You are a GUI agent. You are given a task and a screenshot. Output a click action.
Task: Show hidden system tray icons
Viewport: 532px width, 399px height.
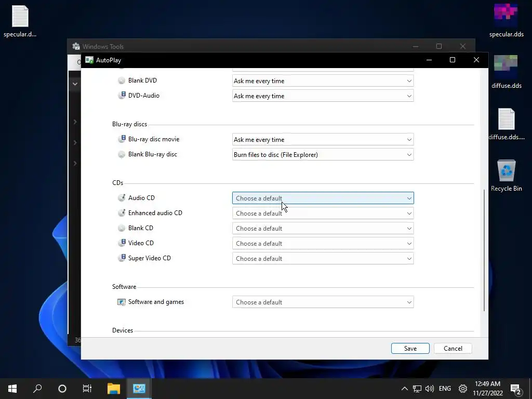point(404,389)
